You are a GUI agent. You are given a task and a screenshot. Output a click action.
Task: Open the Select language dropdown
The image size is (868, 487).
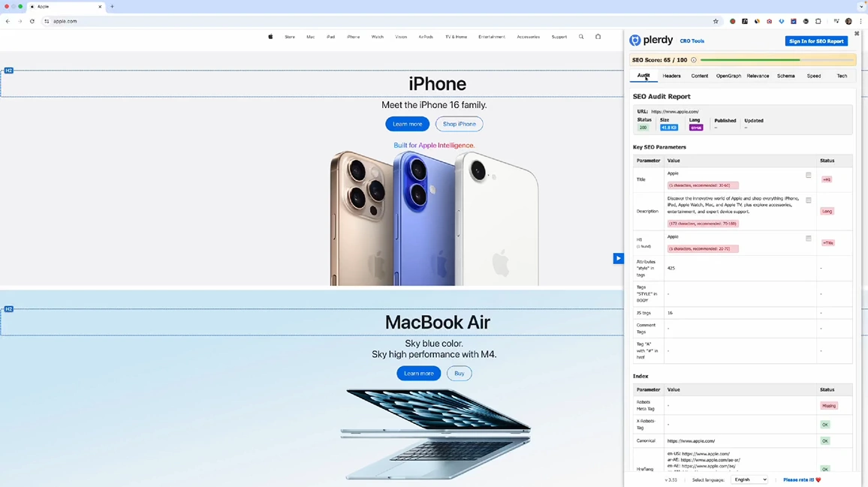(x=749, y=479)
